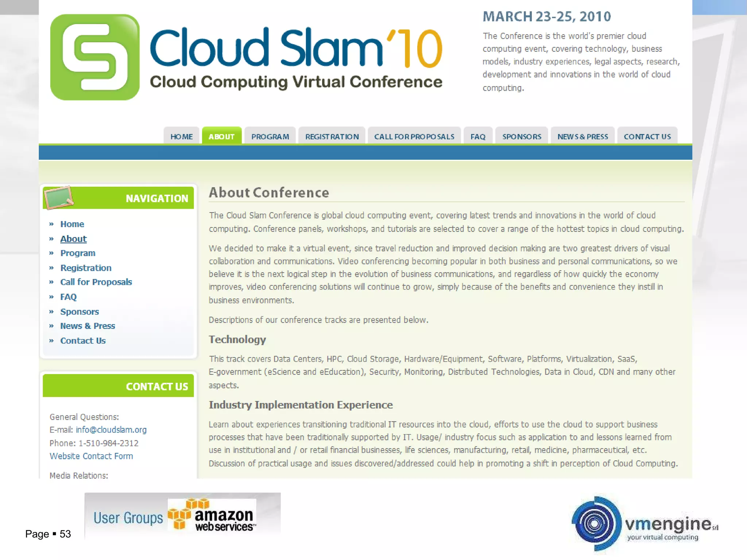This screenshot has width=747, height=560.
Task: Open the HOME tab
Action: pos(181,137)
